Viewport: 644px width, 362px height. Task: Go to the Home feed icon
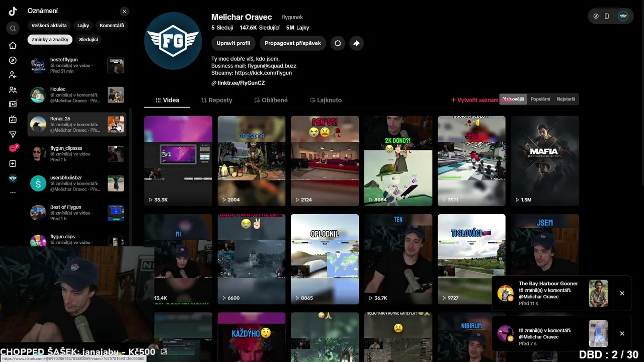[13, 46]
